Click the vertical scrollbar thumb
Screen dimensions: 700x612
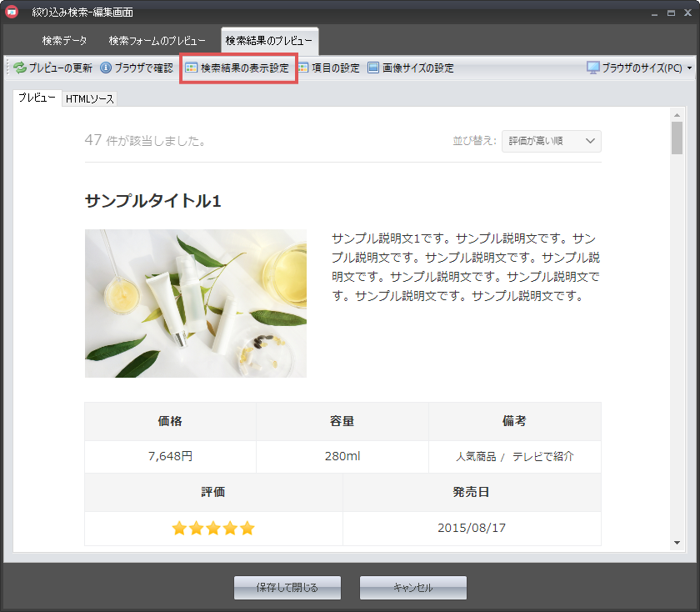coord(677,138)
